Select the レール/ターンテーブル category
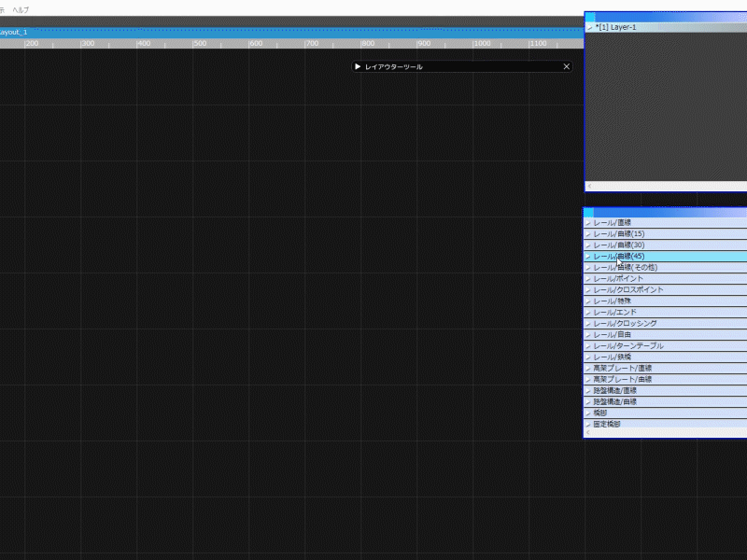The height and width of the screenshot is (560, 747). coord(628,345)
